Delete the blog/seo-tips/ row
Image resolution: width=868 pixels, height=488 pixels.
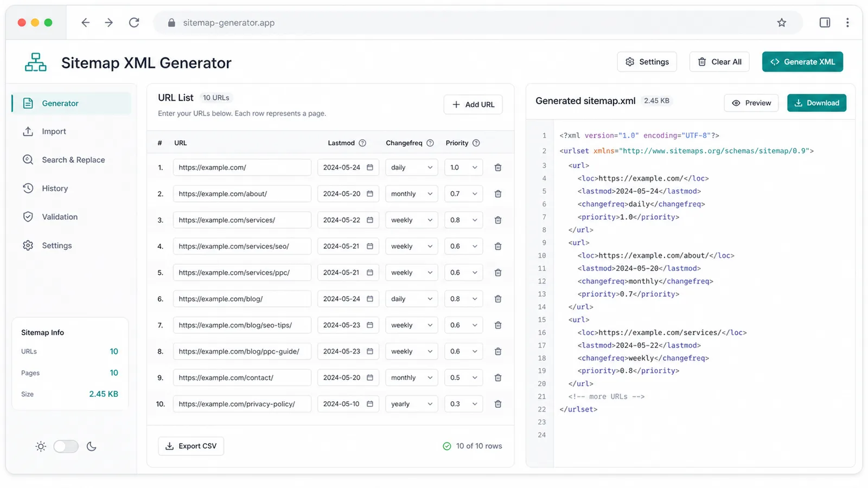(x=497, y=325)
